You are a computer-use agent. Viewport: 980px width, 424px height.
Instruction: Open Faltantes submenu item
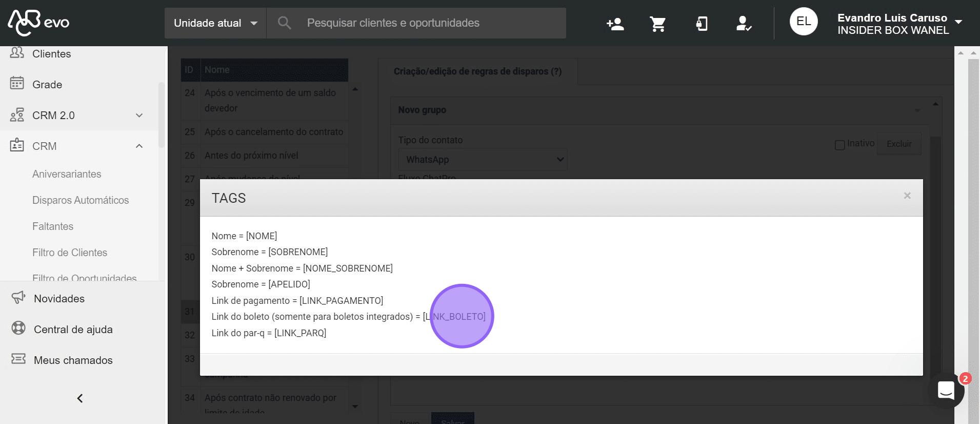53,226
